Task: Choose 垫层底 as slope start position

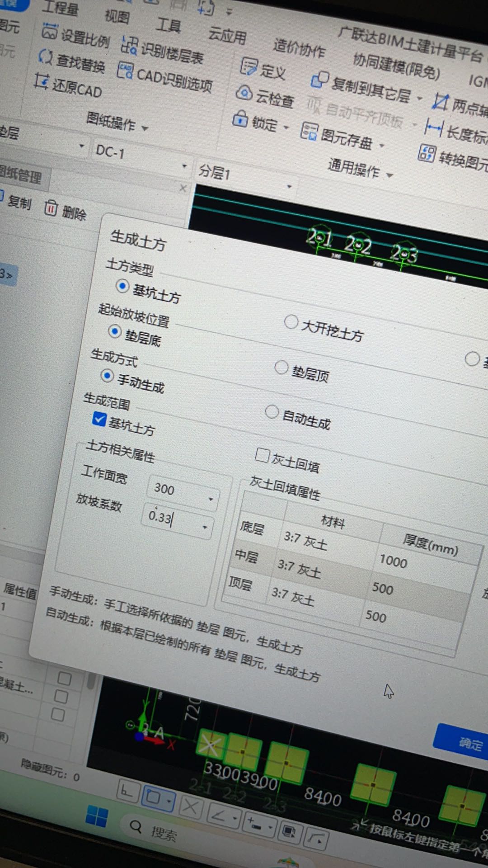Action: (115, 331)
